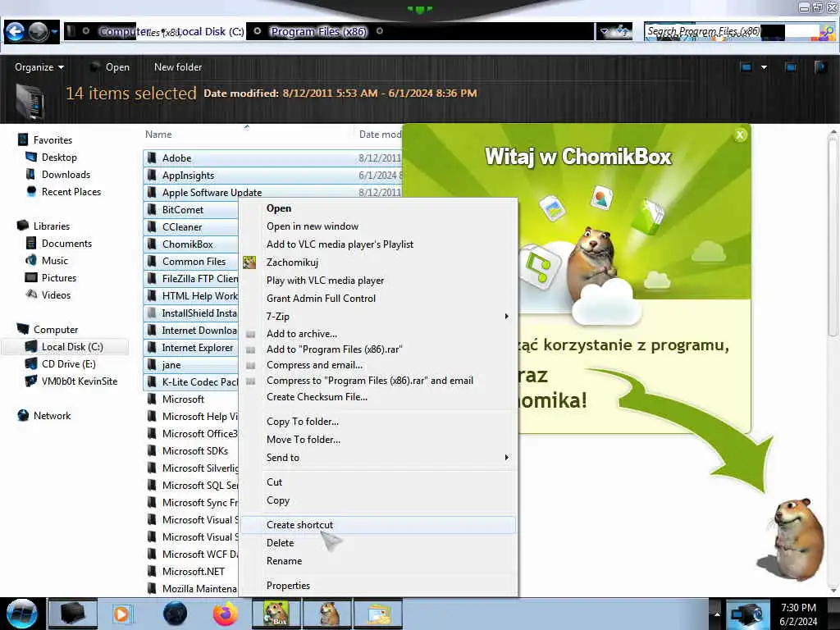Open the Music library
Image resolution: width=840 pixels, height=630 pixels.
click(55, 260)
